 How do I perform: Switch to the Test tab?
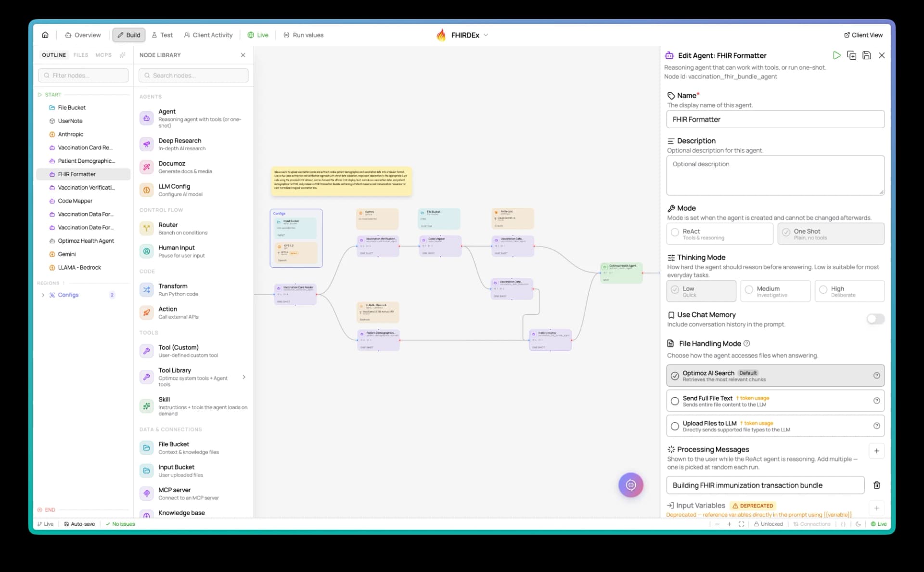click(162, 35)
